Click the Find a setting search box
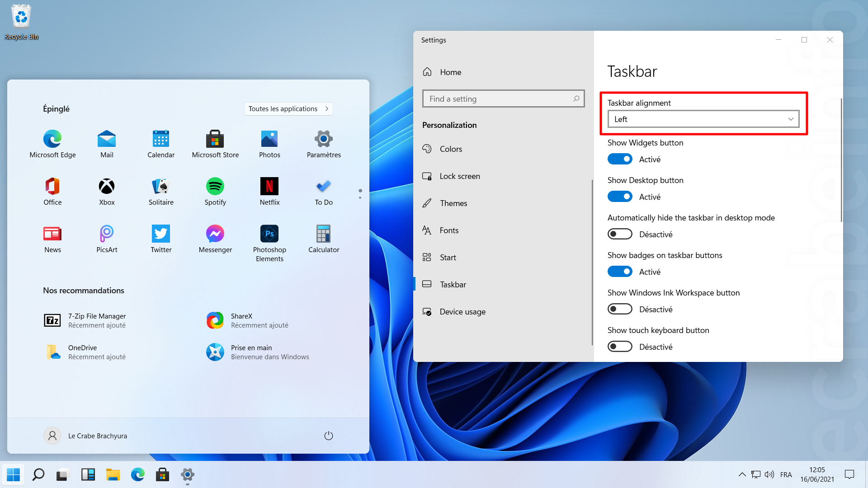The height and width of the screenshot is (488, 868). (503, 99)
